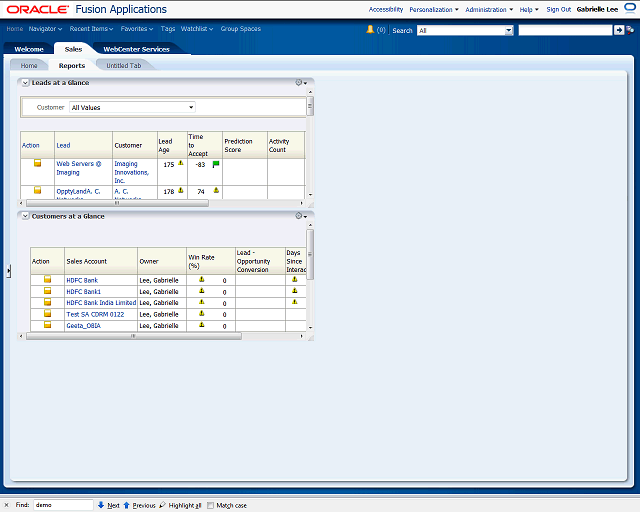Click win rate warning icon for Geeta_OBIA

[x=201, y=325]
